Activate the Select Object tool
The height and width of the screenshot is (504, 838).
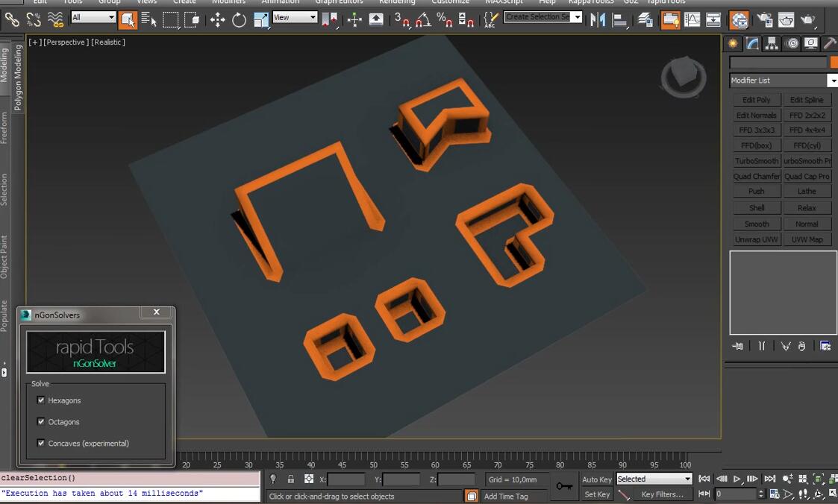tap(128, 20)
